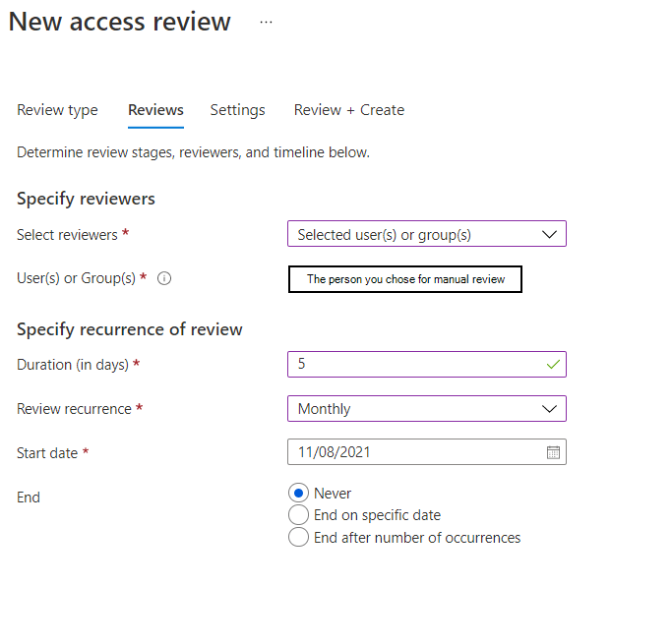
Task: Click the New access review page title
Action: [x=120, y=22]
